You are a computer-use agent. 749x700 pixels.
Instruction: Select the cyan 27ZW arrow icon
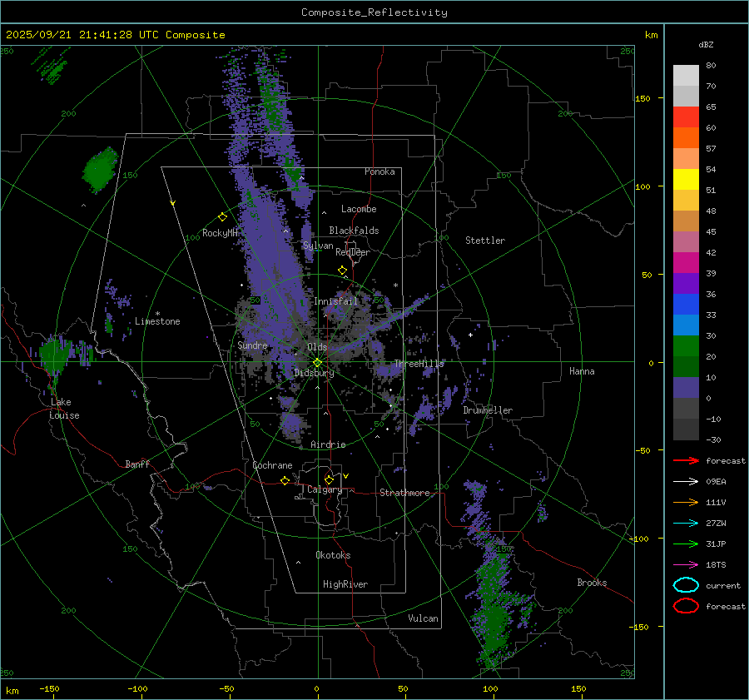point(685,523)
